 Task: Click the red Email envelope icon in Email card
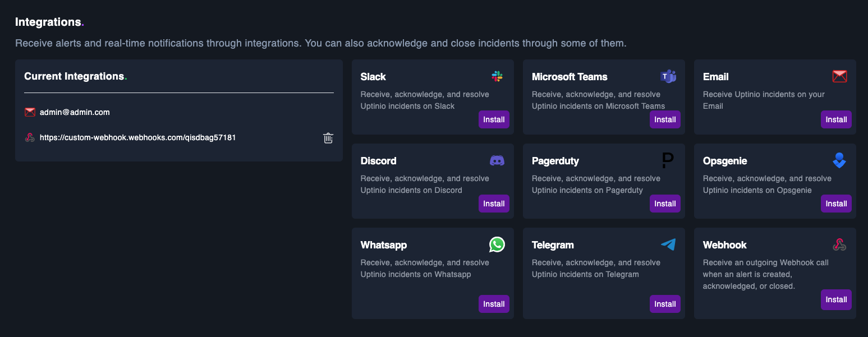click(x=839, y=76)
